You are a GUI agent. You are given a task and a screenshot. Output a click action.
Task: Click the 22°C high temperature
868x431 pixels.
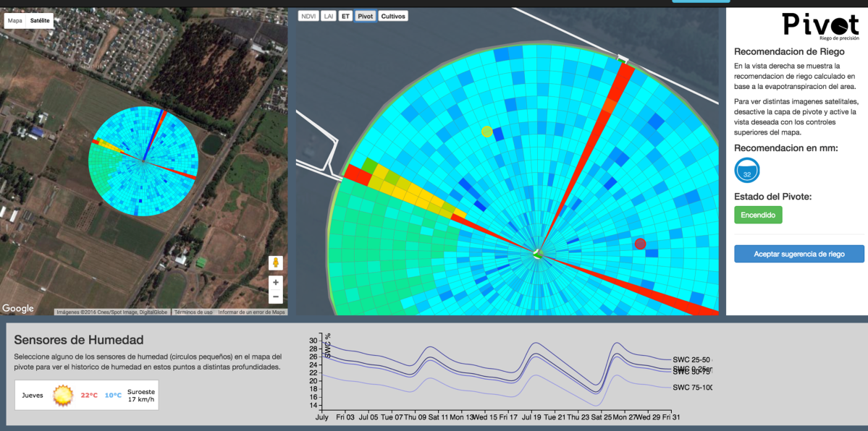point(90,395)
